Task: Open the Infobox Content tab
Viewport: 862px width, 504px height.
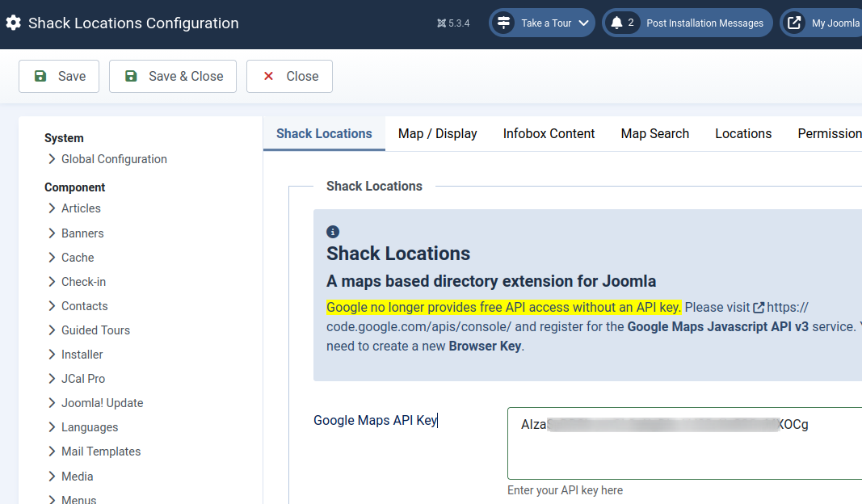Action: tap(549, 133)
